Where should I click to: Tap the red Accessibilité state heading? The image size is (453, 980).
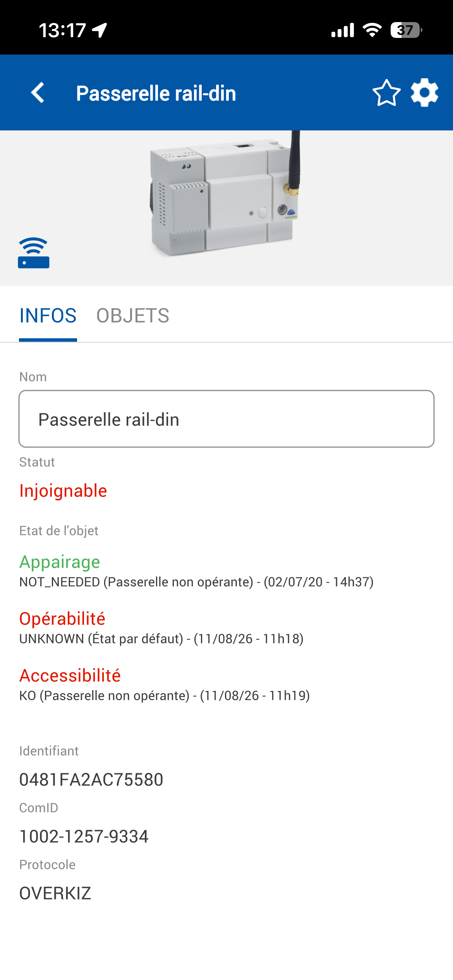pos(70,675)
